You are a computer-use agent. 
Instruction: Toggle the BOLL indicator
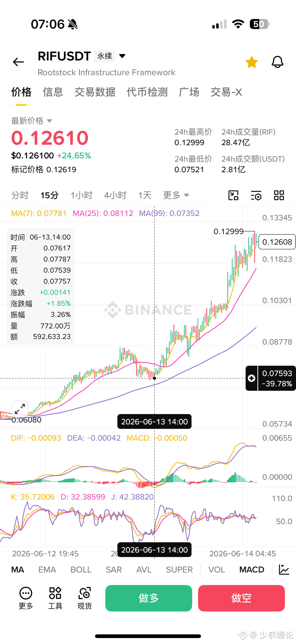[x=81, y=570]
